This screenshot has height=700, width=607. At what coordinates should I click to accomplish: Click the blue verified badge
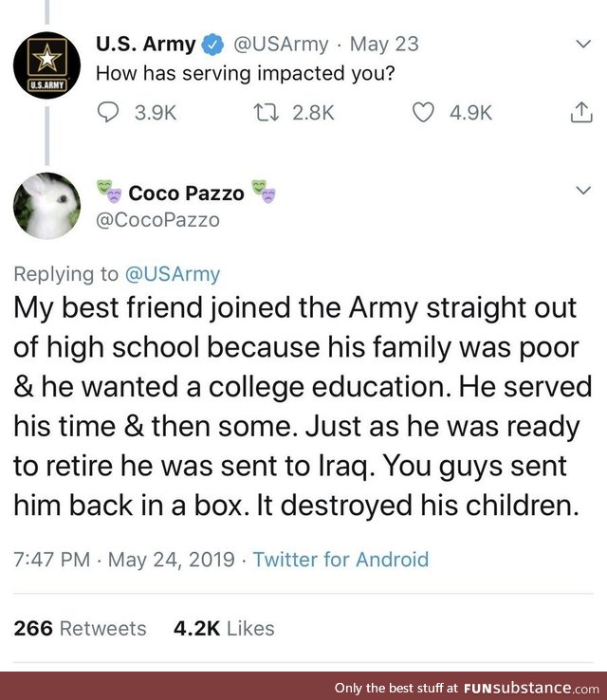tap(213, 45)
